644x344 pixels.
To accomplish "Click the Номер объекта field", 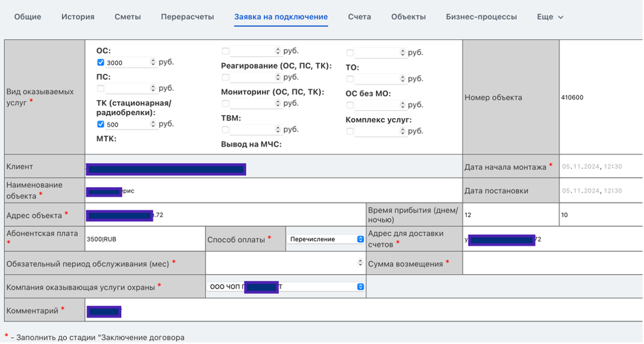I will click(x=600, y=98).
